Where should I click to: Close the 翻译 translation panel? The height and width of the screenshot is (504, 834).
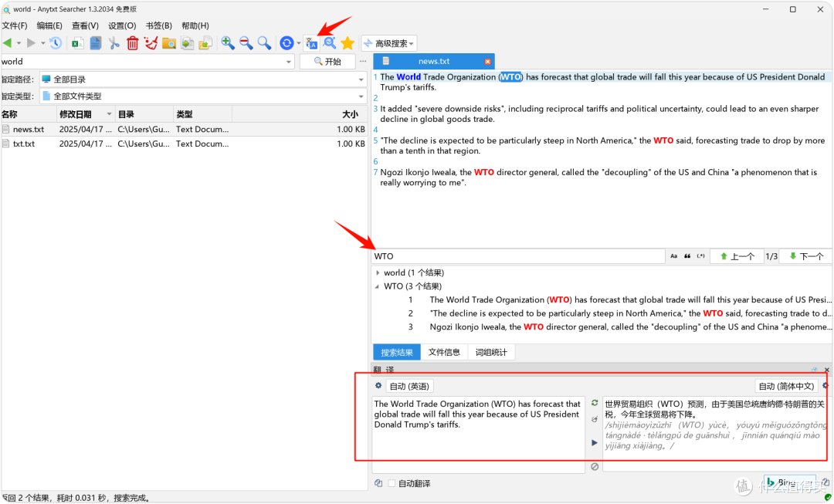pyautogui.click(x=826, y=370)
